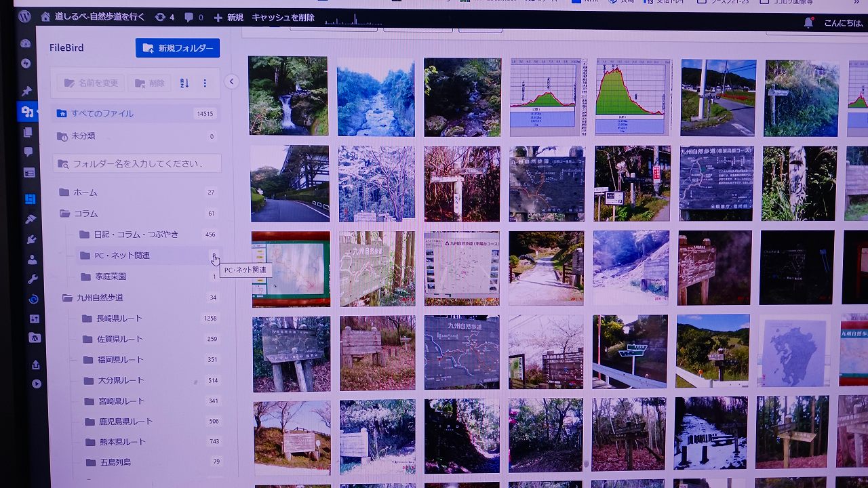868x488 pixels.
Task: Open the curving road photo in second row
Action: [290, 184]
